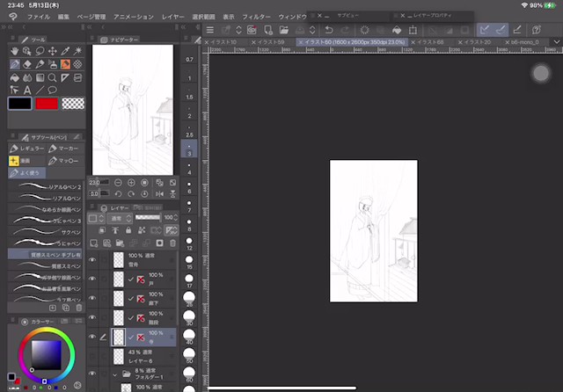Open the hamburger menu in command bar
The image size is (563, 392).
[x=210, y=30]
